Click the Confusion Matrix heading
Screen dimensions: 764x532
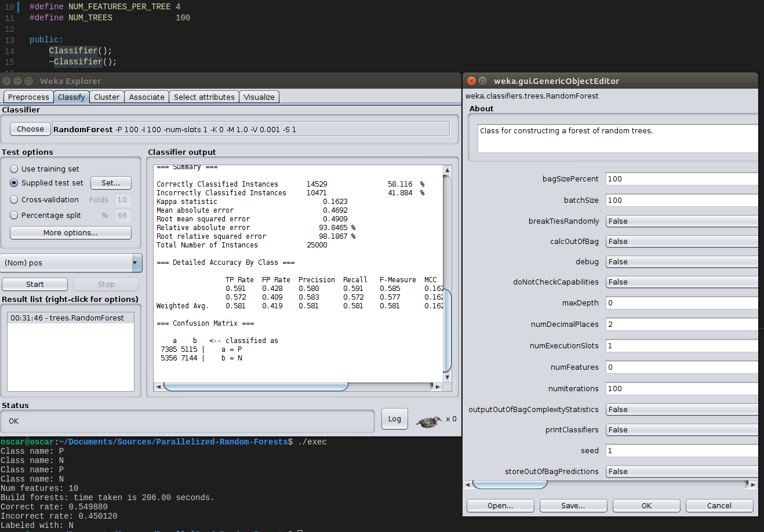205,323
